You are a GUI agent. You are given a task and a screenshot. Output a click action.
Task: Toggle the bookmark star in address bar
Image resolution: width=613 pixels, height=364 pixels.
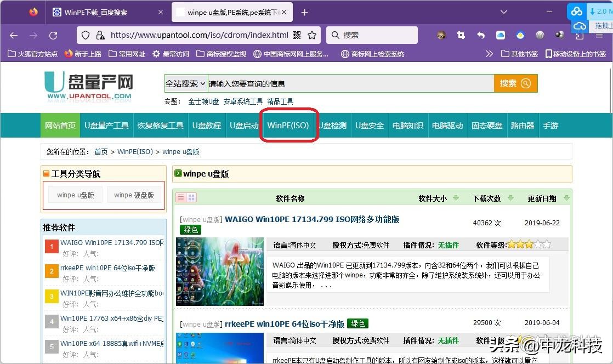click(312, 35)
